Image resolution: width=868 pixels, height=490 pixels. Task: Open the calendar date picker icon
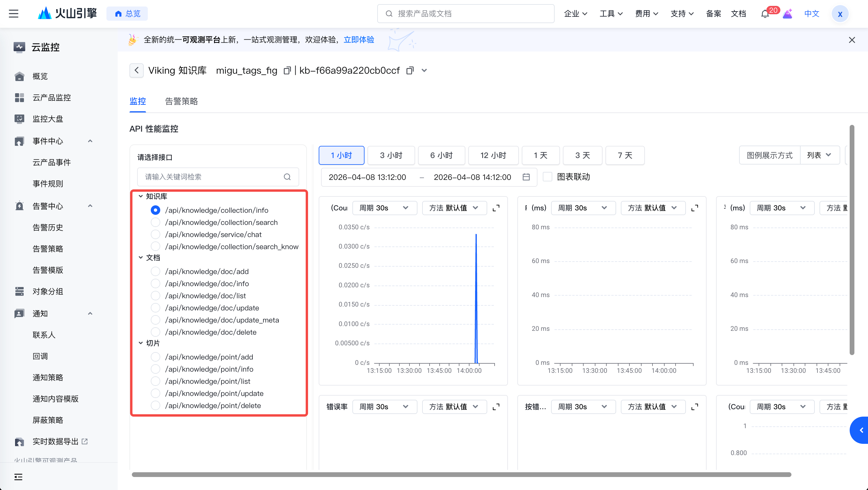[526, 177]
